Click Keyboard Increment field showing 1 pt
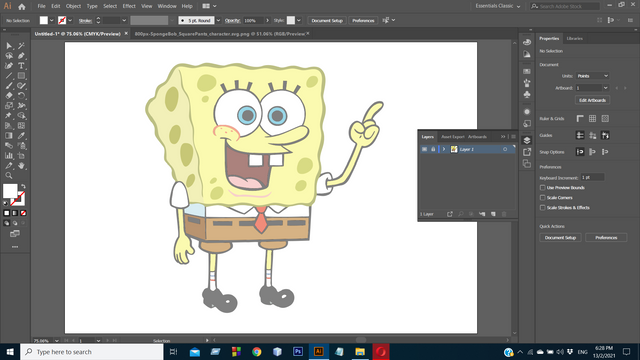The image size is (640, 360). [x=592, y=177]
